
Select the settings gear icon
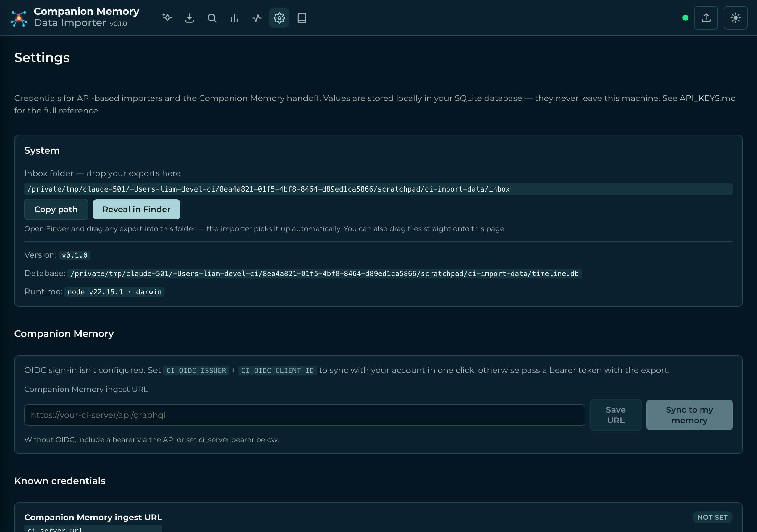coord(279,18)
